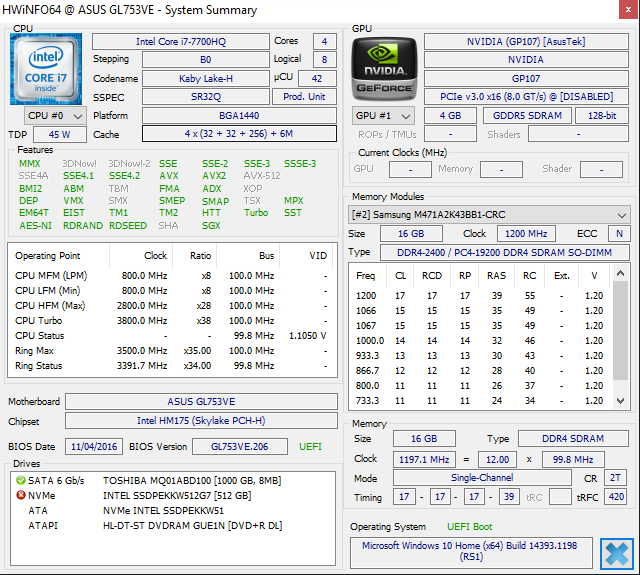Click the module clock 1200 MHz field

(x=526, y=233)
